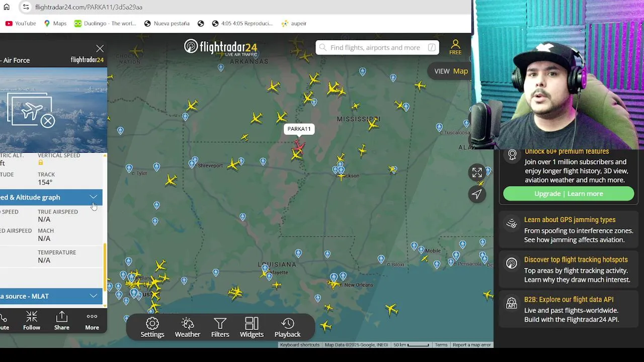Select the Shreveport airport pin
Screen dimensions: 644x362
click(192, 163)
